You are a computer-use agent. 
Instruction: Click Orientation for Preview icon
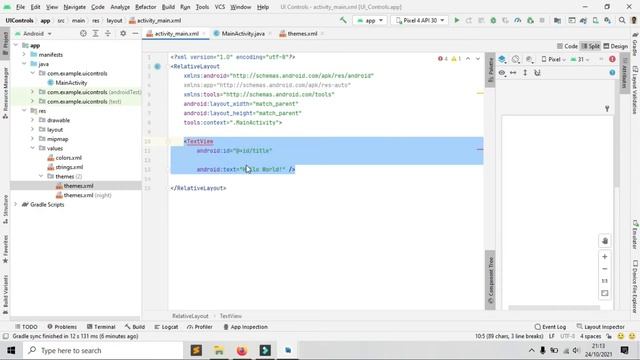point(516,59)
